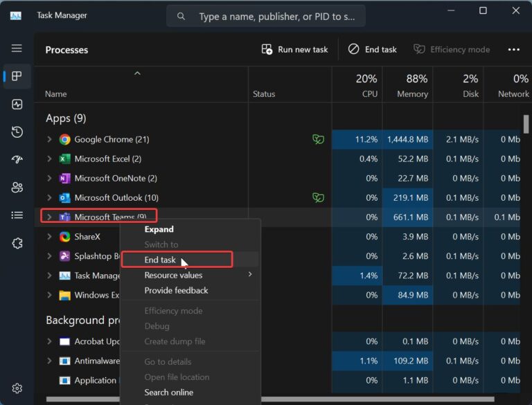This screenshot has height=405, width=532.
Task: Click End task button in toolbar
Action: coord(372,50)
